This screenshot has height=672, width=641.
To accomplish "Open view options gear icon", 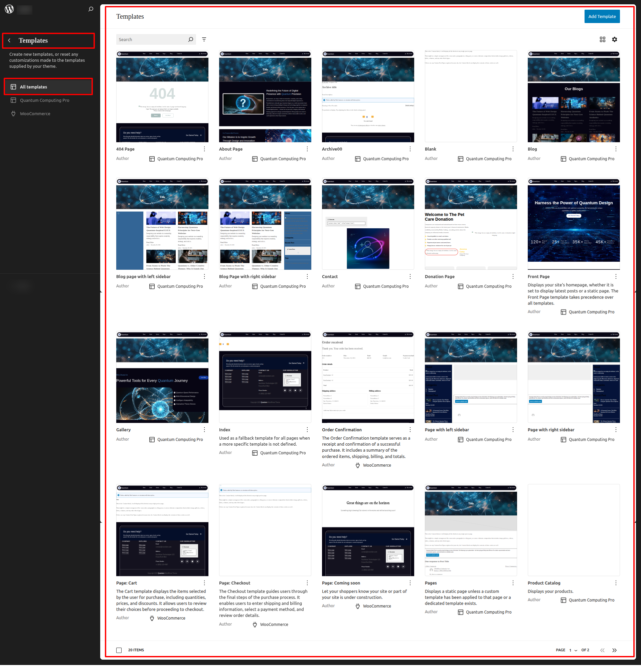I will pyautogui.click(x=614, y=40).
